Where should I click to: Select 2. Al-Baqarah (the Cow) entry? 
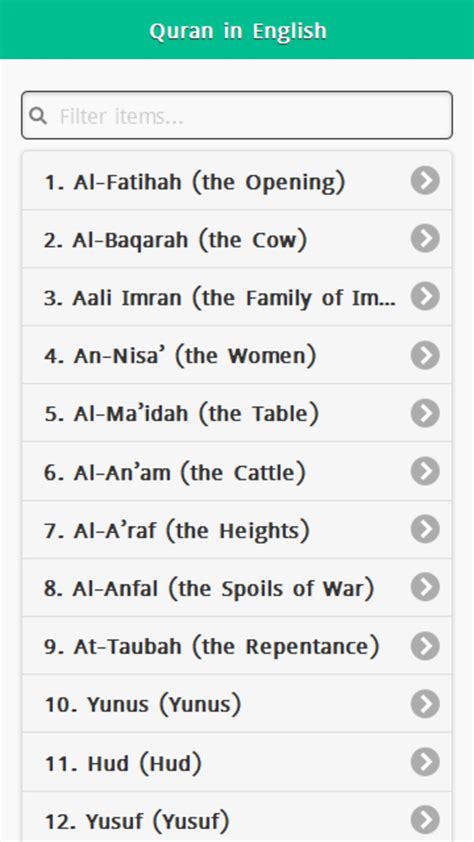[237, 239]
